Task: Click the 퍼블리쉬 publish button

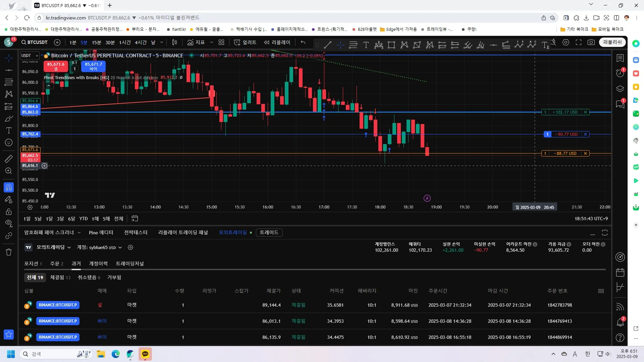Action: click(x=612, y=42)
